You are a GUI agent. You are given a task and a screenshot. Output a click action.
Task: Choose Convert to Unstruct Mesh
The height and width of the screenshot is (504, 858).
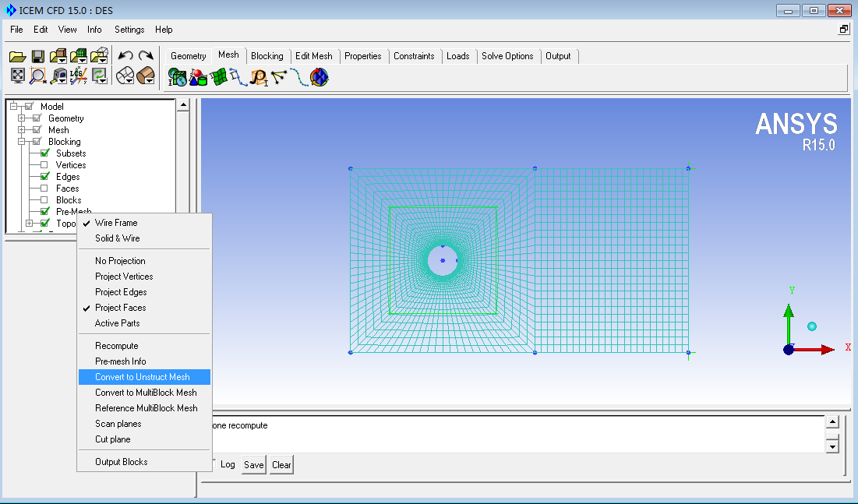(143, 377)
